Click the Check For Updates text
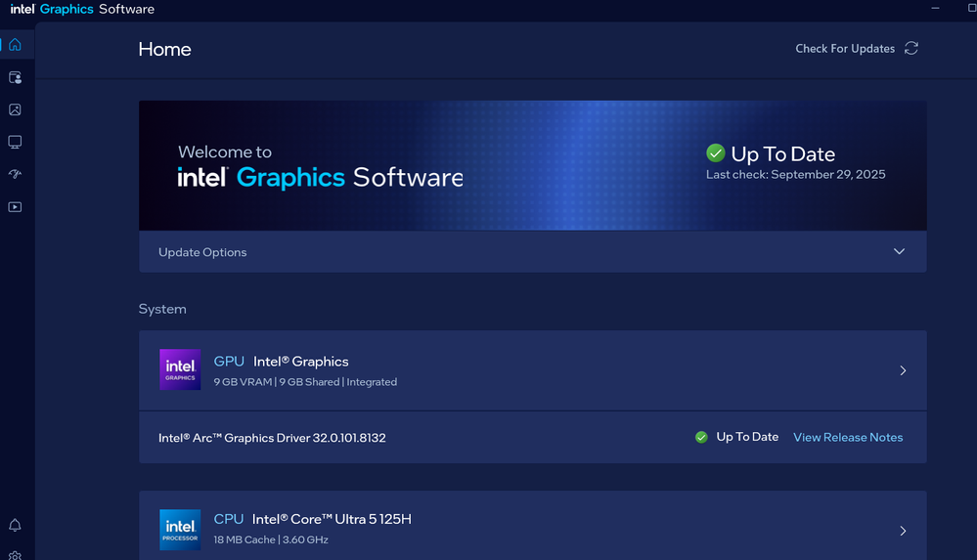The width and height of the screenshot is (977, 560). pos(845,49)
